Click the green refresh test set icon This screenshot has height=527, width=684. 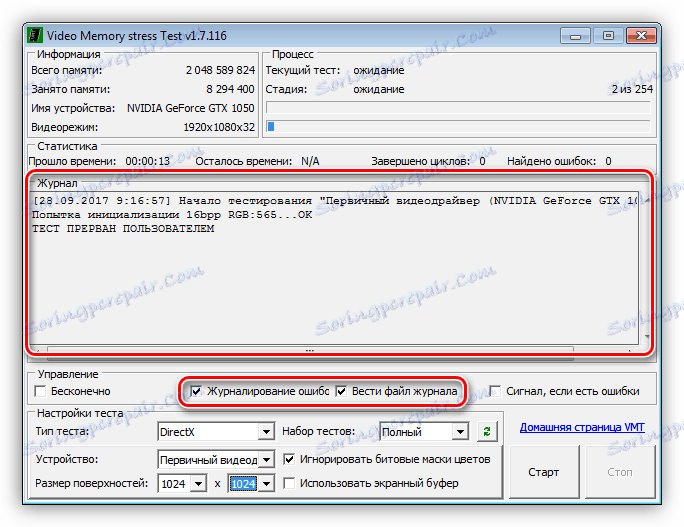click(x=487, y=432)
